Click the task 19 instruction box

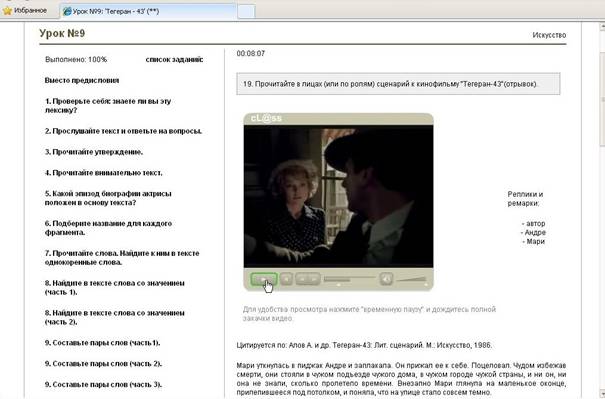coord(398,84)
